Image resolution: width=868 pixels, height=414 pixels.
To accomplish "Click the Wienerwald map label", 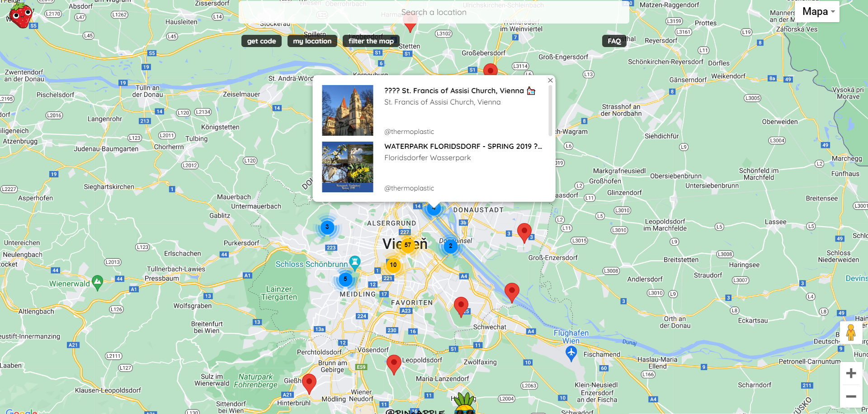I will point(69,284).
